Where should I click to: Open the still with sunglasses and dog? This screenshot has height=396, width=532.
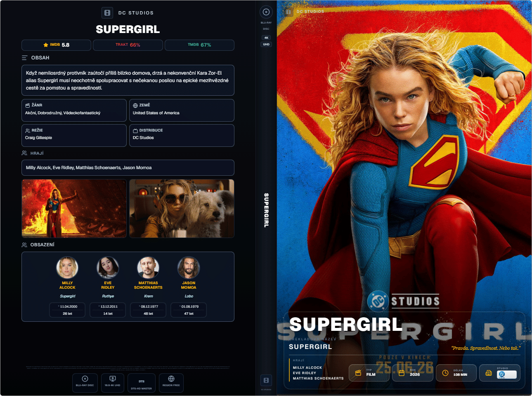point(182,208)
